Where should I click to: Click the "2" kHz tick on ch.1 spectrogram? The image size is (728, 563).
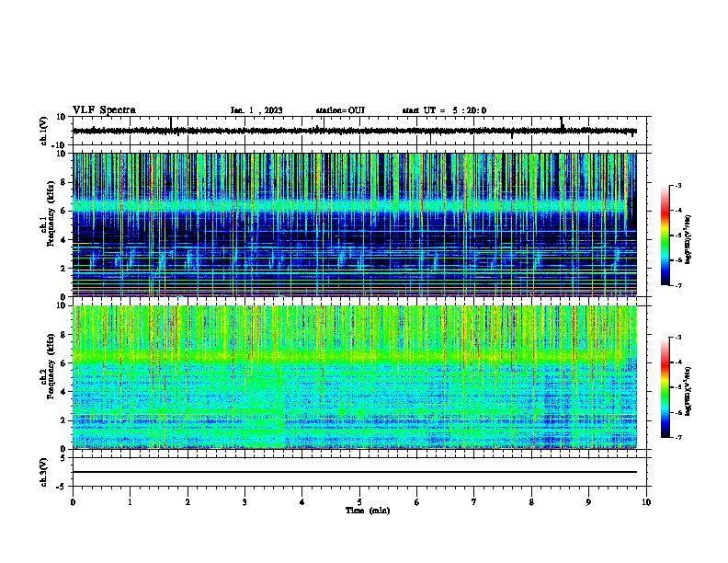pos(63,268)
